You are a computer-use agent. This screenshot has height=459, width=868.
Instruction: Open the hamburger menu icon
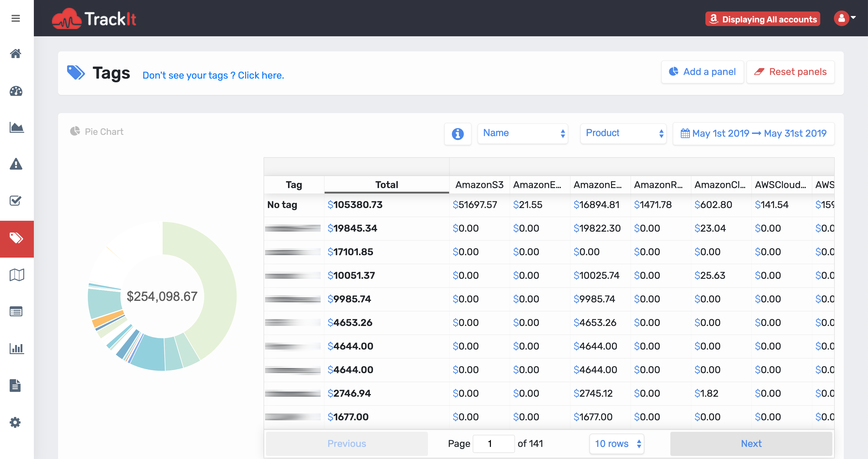(15, 18)
